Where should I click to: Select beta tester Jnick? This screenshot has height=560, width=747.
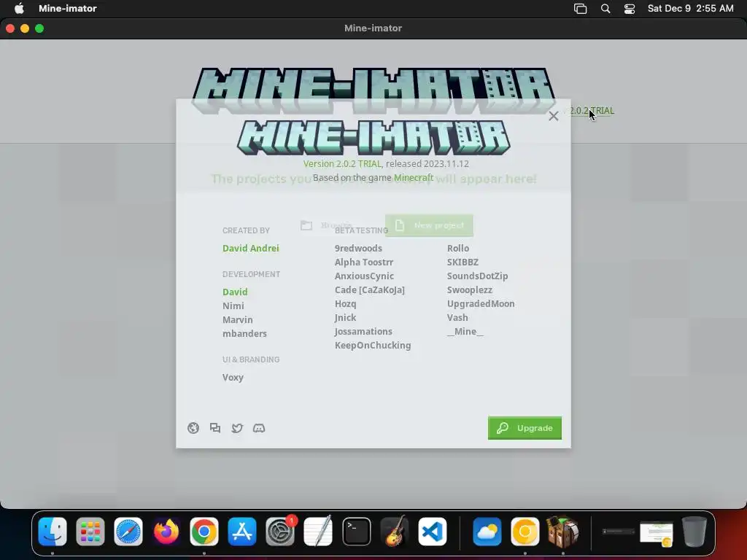click(345, 317)
